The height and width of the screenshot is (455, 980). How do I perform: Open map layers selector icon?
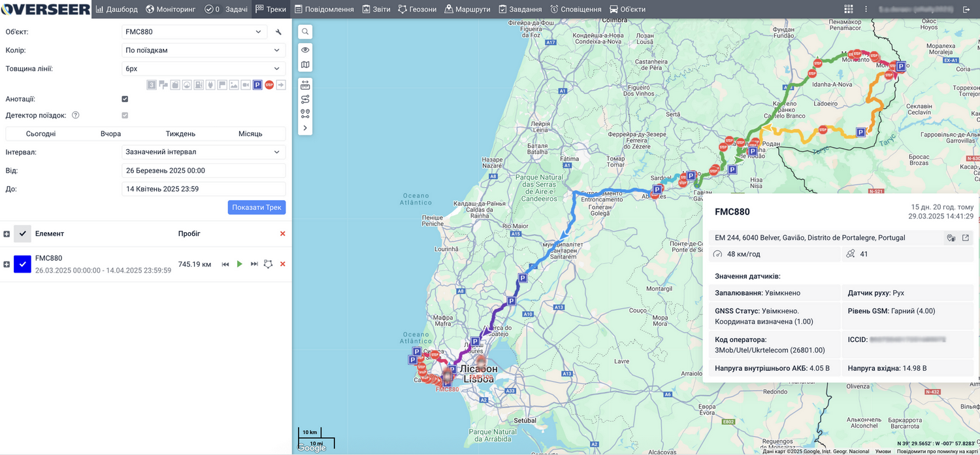pyautogui.click(x=305, y=65)
